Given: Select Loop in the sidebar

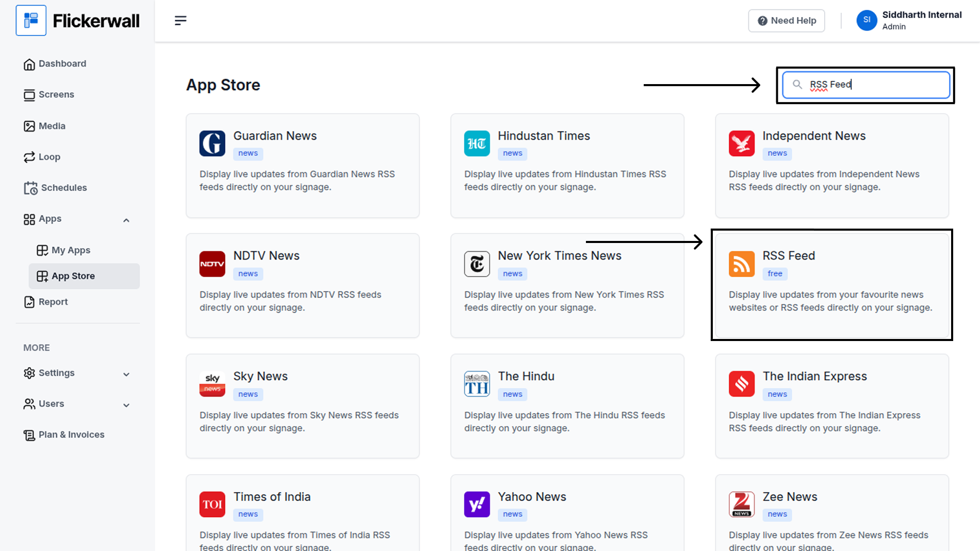Looking at the screenshot, I should (42, 157).
